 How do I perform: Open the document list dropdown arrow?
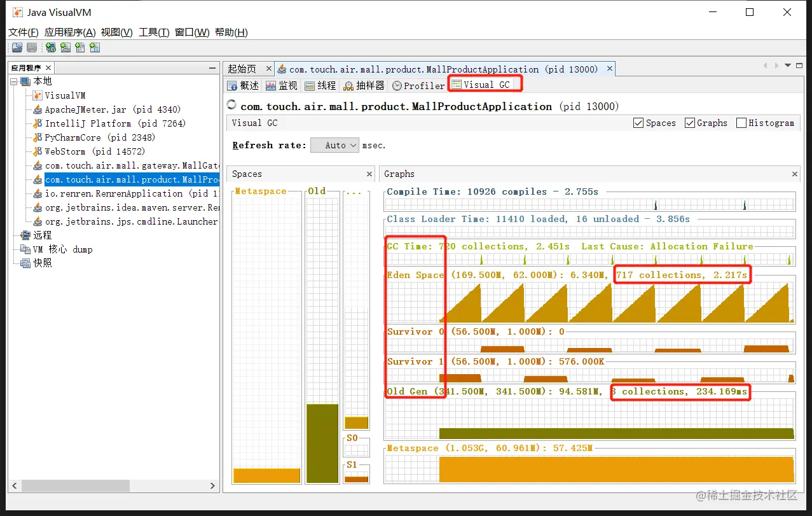click(788, 66)
